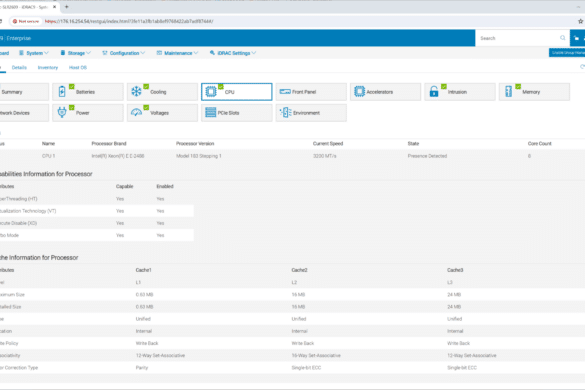The height and width of the screenshot is (390, 585).
Task: Switch to the Host OS tab
Action: click(x=78, y=68)
